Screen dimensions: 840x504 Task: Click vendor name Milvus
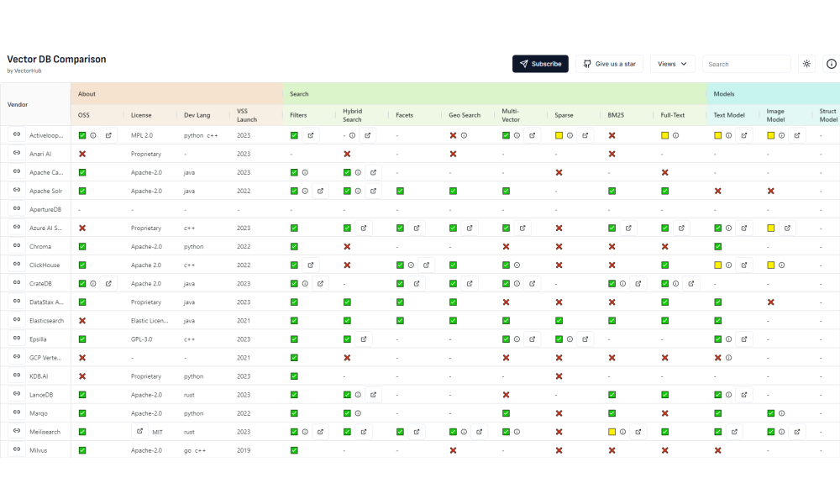click(x=39, y=450)
